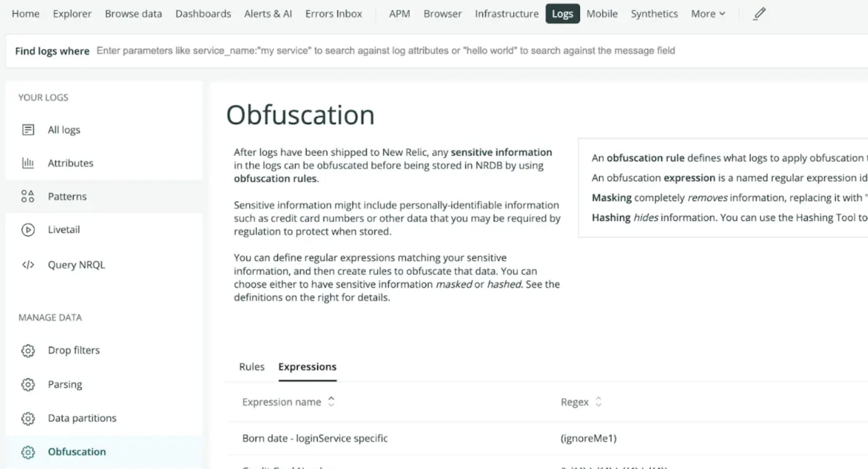Click the Data partitions settings icon

click(28, 418)
